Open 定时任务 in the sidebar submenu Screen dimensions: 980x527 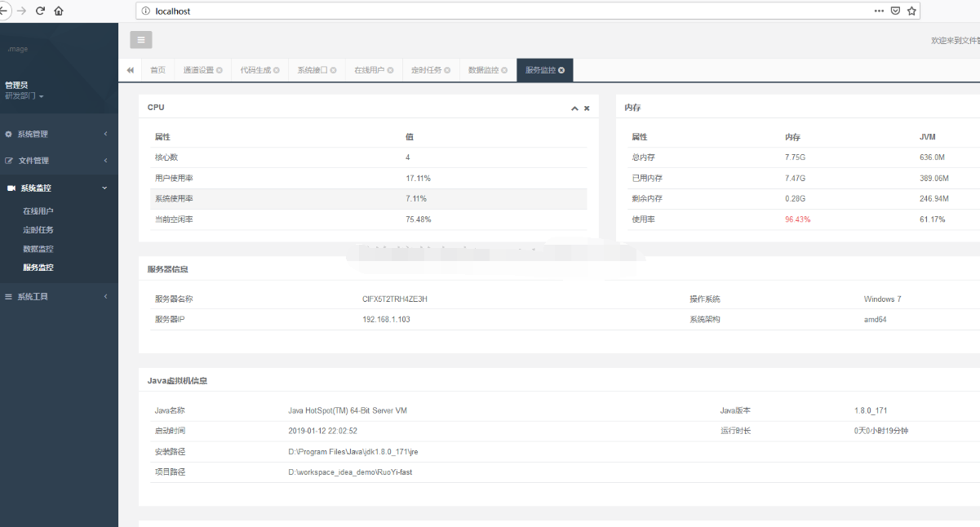[38, 230]
